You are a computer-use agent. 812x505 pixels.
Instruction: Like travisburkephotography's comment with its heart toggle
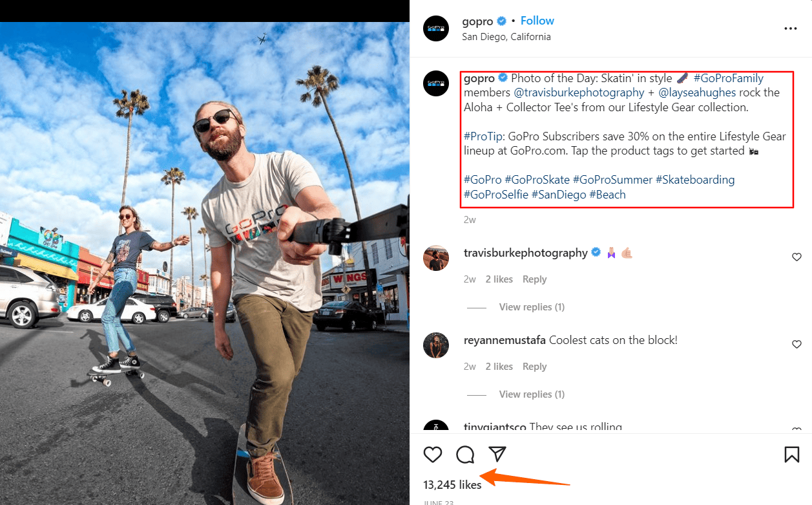(x=796, y=257)
